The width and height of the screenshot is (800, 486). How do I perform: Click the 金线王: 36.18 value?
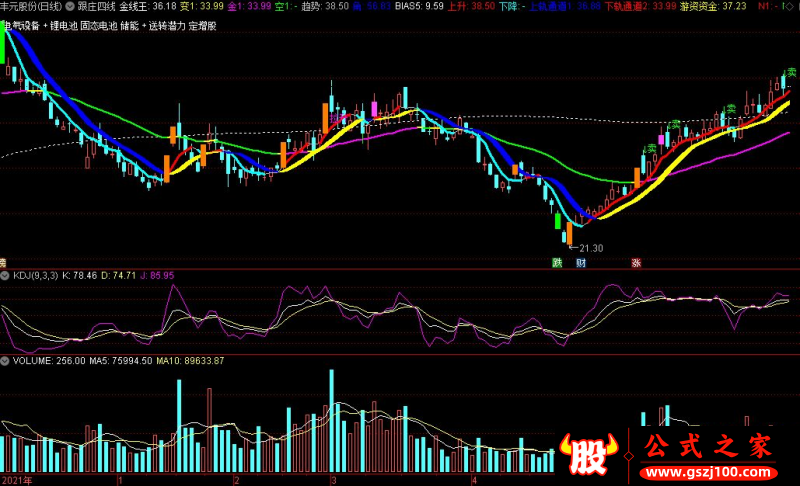pos(148,7)
